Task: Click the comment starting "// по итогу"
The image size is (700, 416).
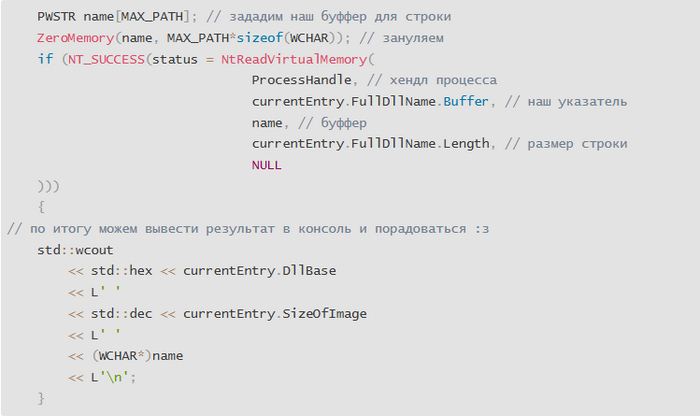Action: click(x=246, y=229)
